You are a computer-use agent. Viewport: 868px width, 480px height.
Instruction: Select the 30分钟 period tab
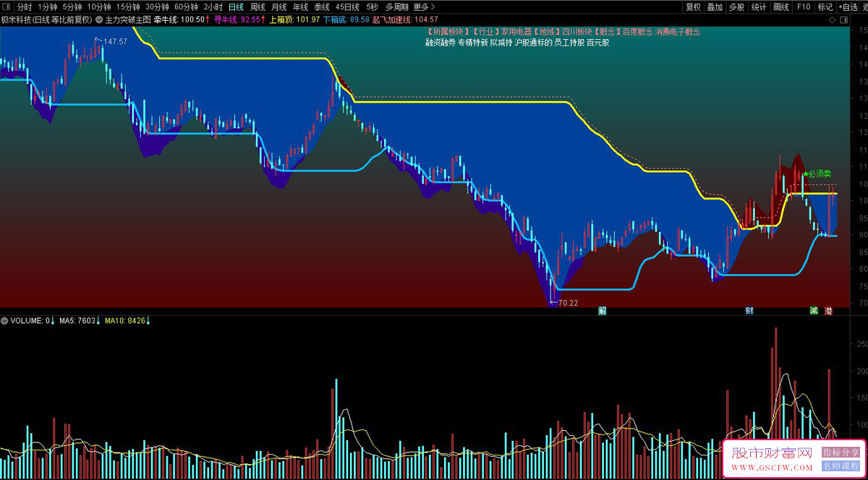(x=157, y=7)
